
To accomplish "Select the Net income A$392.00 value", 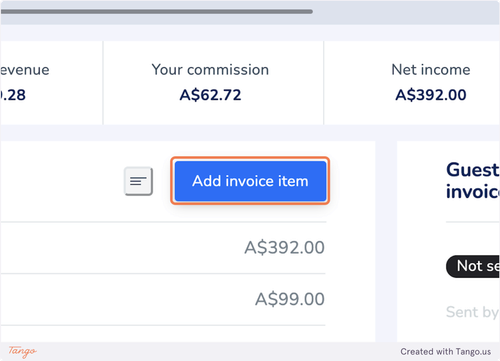I will (x=431, y=95).
